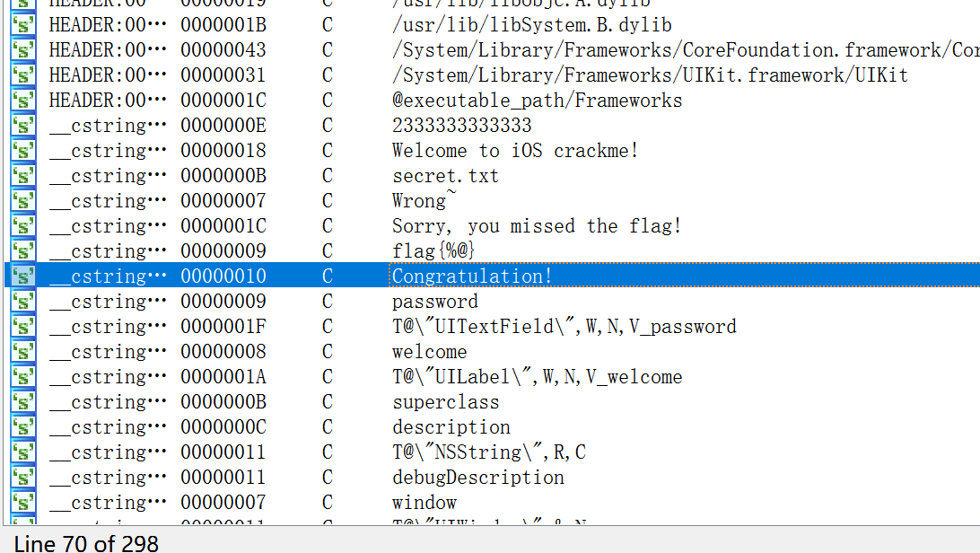980x553 pixels.
Task: Click the string icon on the UIKit framework row
Action: pos(23,75)
